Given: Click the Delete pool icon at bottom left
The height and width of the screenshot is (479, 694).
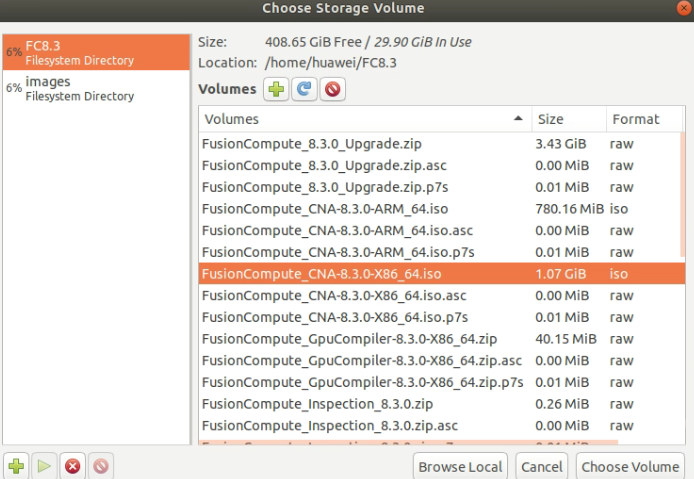Looking at the screenshot, I should coord(101,466).
